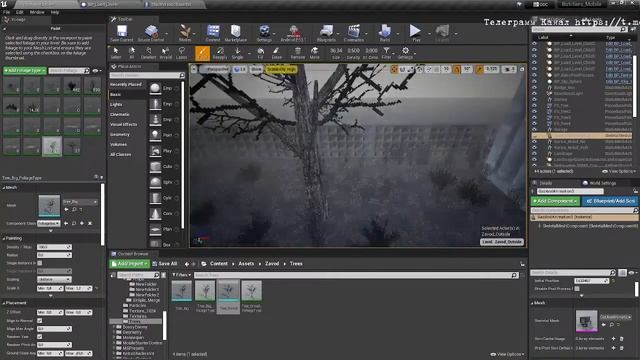Open Blueprints from the toolbar
Image resolution: width=640 pixels, height=360 pixels.
[327, 33]
